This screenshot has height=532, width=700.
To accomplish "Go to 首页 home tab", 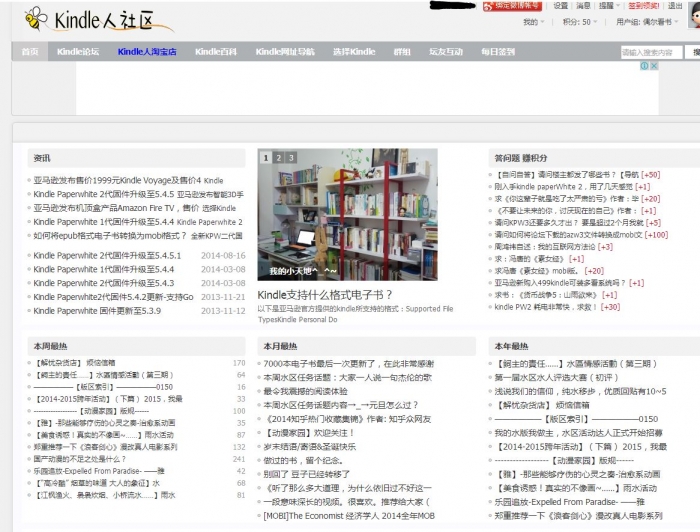I will click(x=30, y=52).
